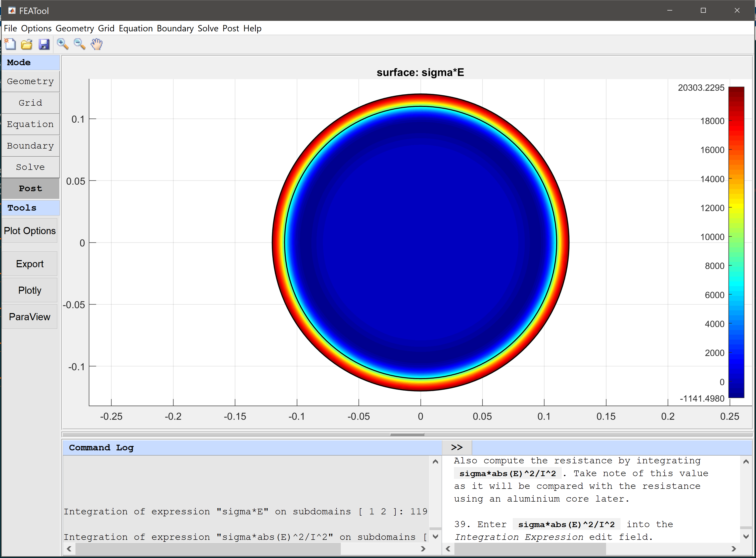The image size is (756, 558).
Task: Open the Boundary menu
Action: [x=175, y=28]
